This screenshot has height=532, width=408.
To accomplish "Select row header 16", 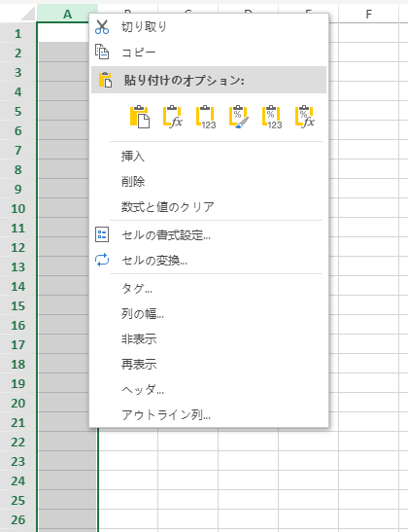I will (x=17, y=325).
